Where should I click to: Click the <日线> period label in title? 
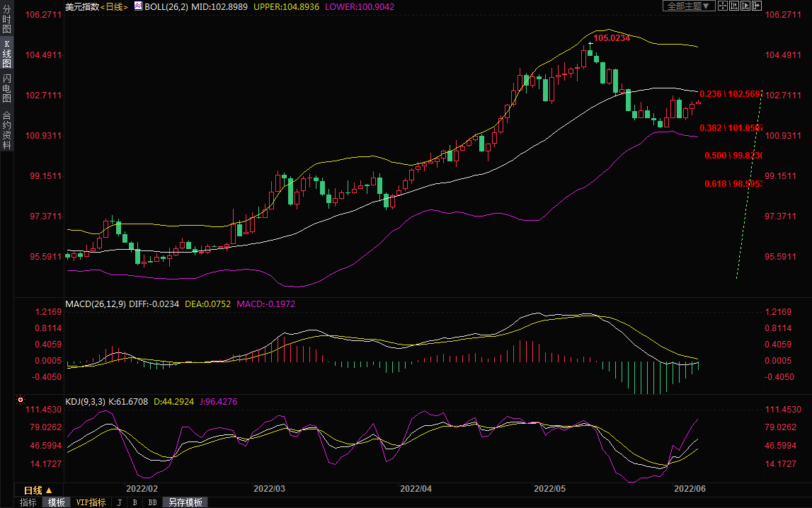pos(113,6)
